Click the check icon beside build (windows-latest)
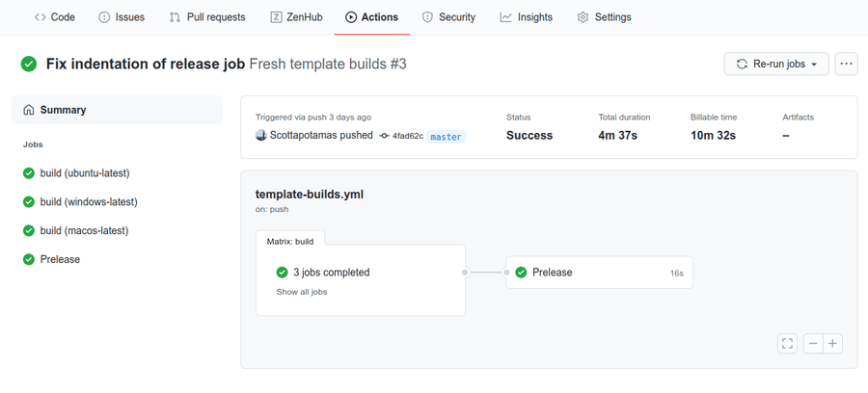Viewport: 868px width, 393px height. point(29,202)
